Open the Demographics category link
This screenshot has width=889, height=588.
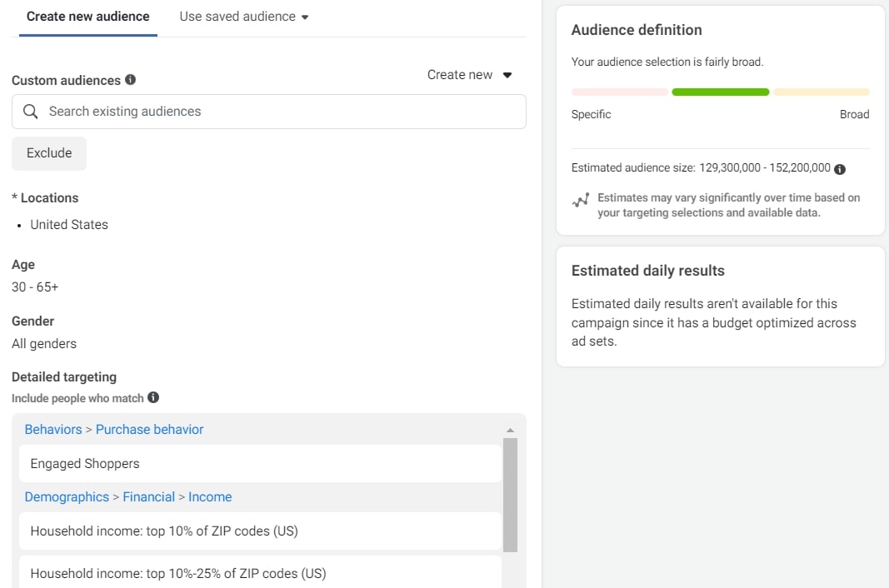pyautogui.click(x=67, y=497)
